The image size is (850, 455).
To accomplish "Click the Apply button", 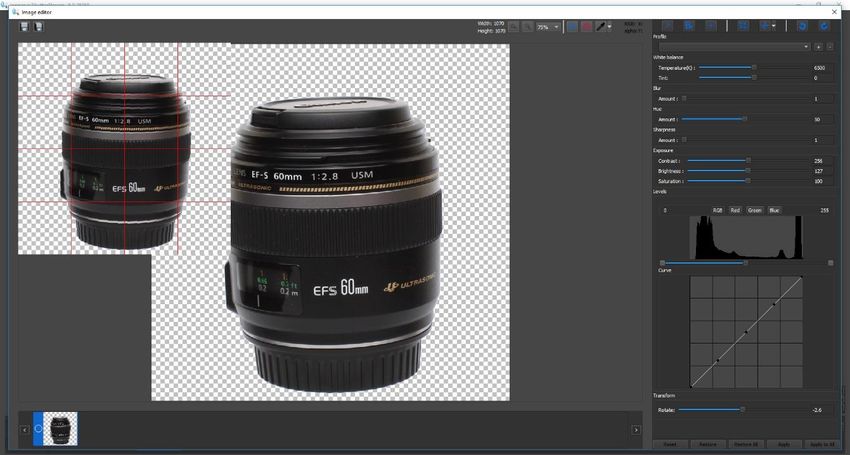I will coord(783,444).
